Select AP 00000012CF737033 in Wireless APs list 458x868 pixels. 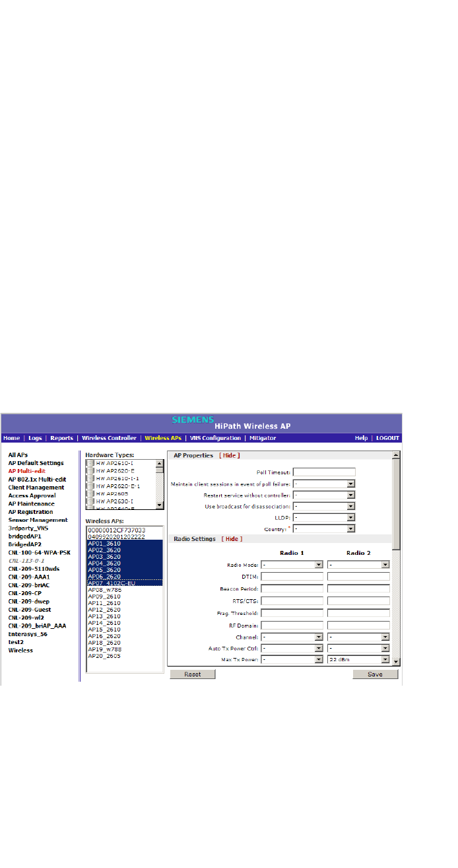click(x=124, y=530)
